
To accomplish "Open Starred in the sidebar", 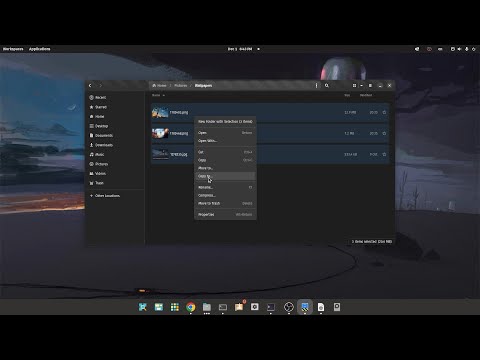I will click(98, 107).
